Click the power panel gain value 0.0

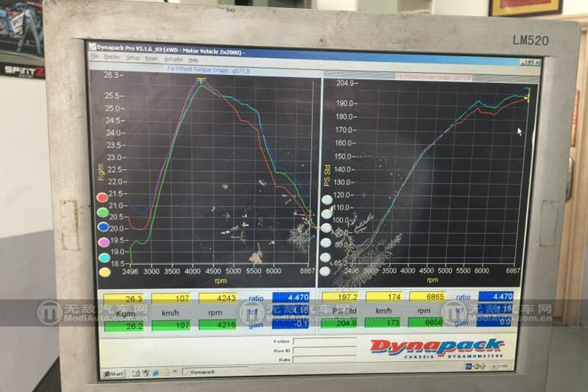(494, 322)
